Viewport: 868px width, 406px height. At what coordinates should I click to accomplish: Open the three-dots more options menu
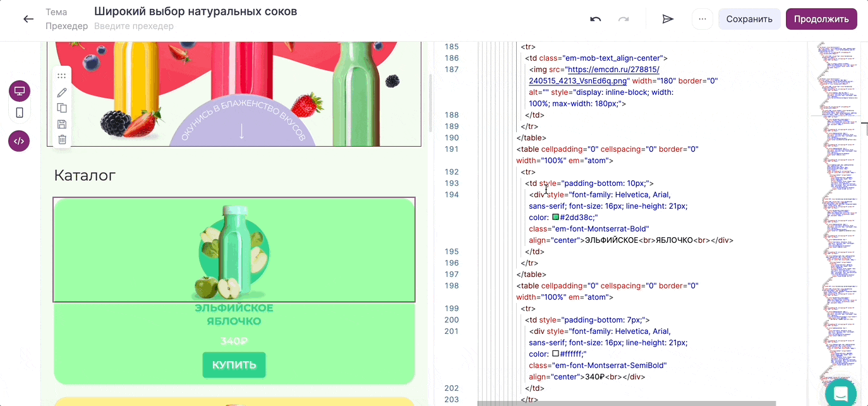click(x=702, y=19)
